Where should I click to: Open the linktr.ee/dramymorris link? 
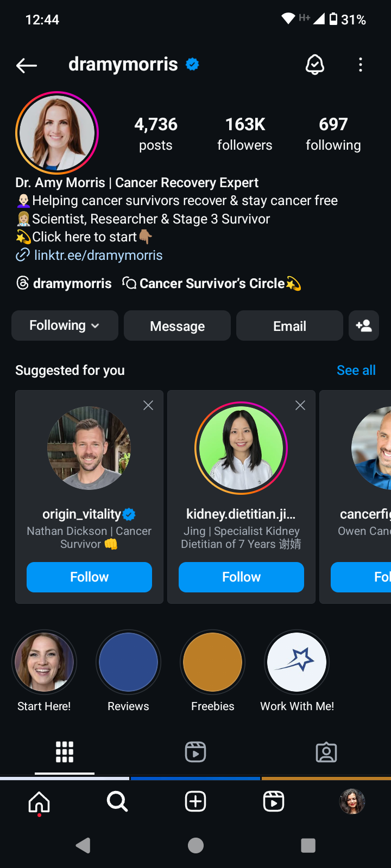point(98,255)
